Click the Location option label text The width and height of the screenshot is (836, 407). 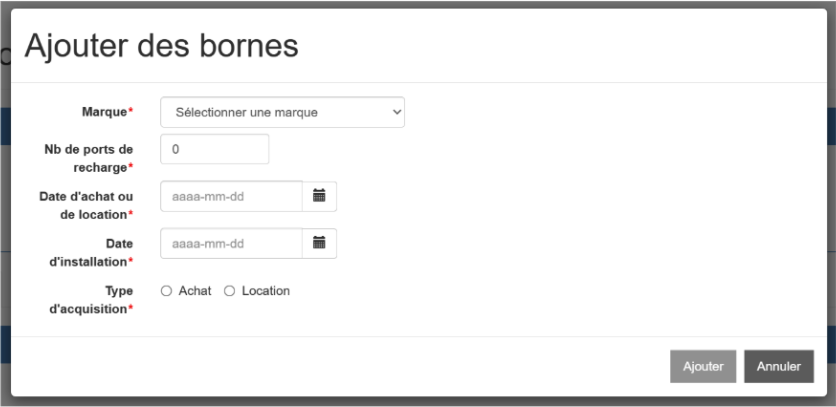click(266, 291)
